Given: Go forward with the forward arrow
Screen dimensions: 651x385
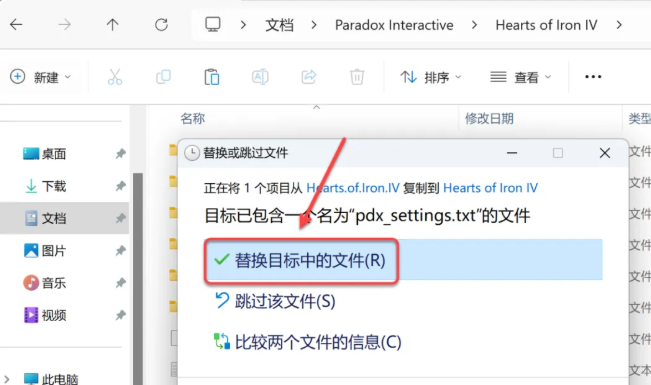Looking at the screenshot, I should tap(64, 25).
